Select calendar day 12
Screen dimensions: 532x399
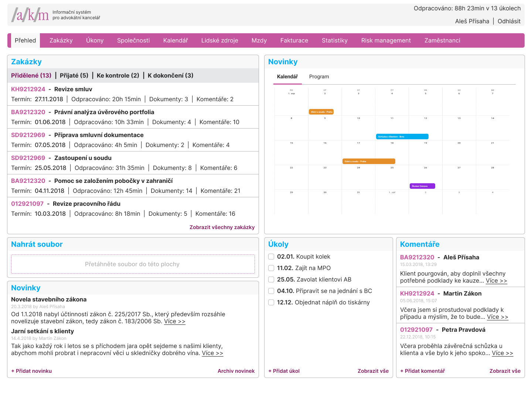(426, 127)
